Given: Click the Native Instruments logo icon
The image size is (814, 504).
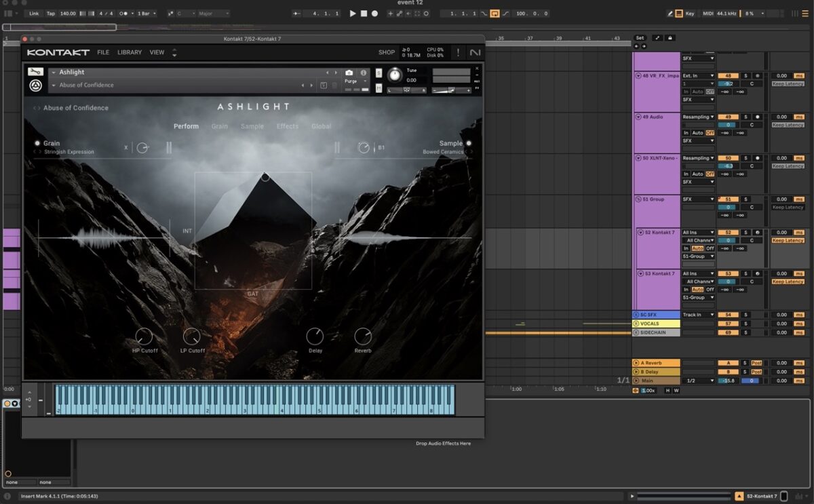Looking at the screenshot, I should pyautogui.click(x=474, y=52).
